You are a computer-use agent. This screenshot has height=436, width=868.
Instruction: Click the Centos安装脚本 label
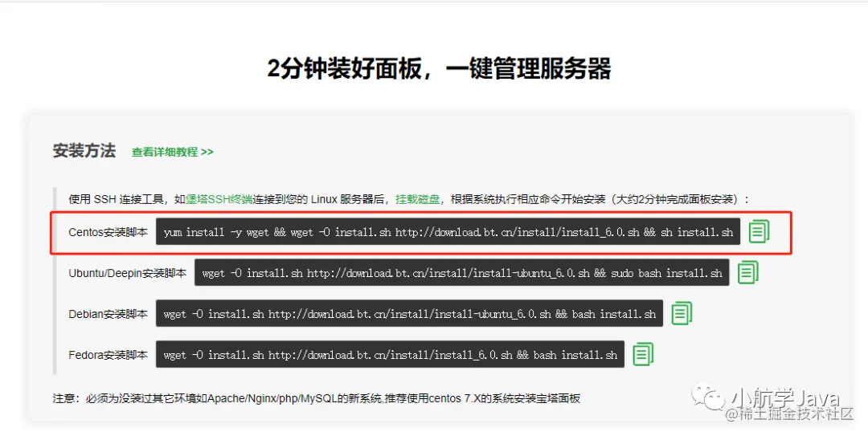[x=108, y=232]
